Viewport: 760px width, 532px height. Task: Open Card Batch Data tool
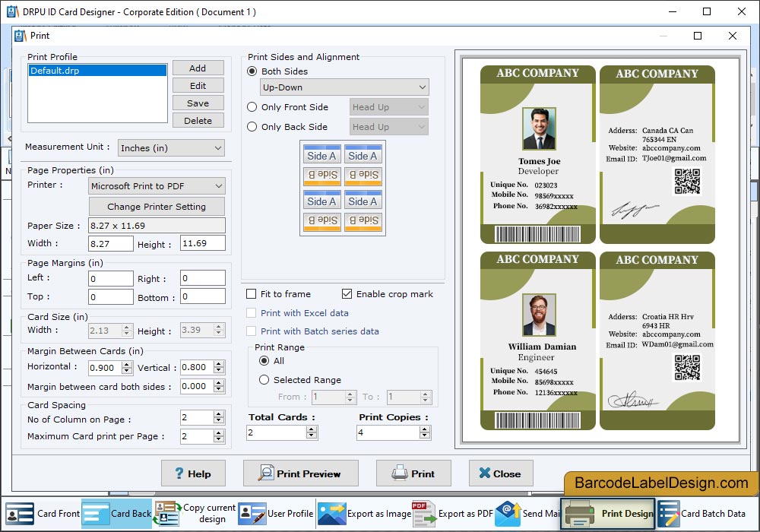tap(701, 514)
